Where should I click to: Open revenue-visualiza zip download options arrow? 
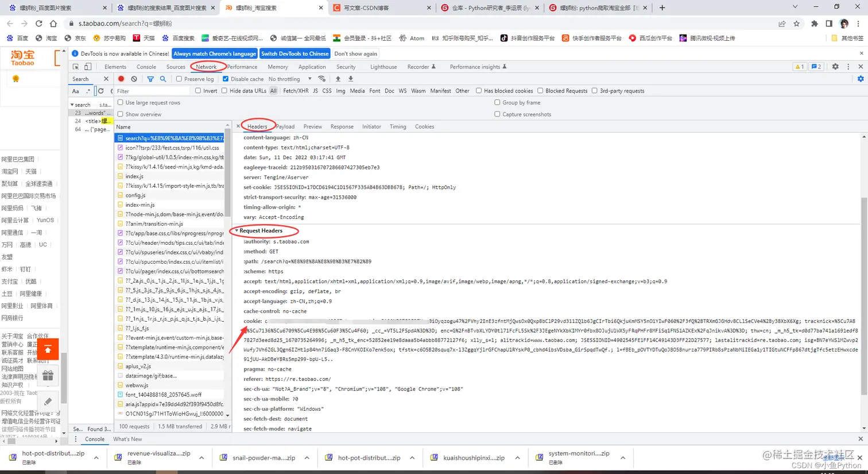(201, 458)
